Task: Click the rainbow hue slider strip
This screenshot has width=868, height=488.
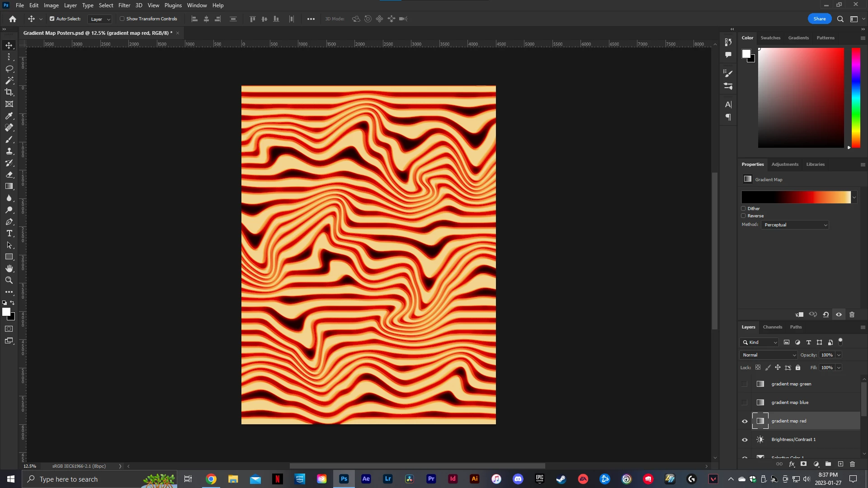Action: tap(856, 97)
